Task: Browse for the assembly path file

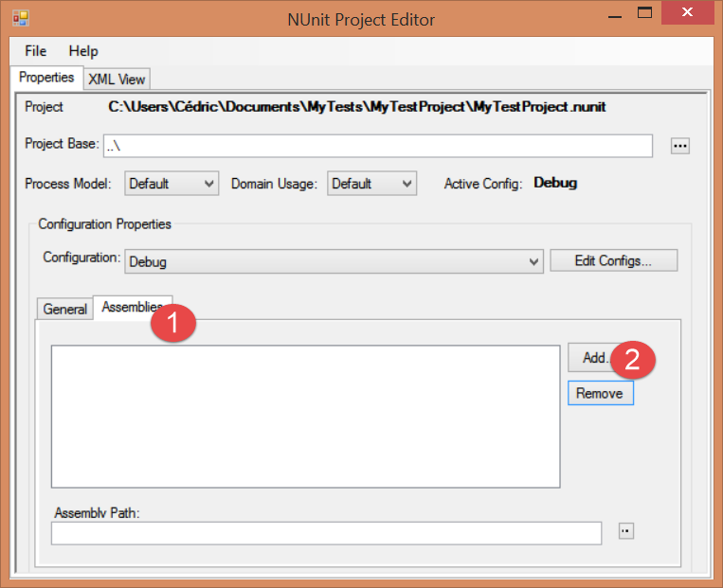Action: point(626,531)
